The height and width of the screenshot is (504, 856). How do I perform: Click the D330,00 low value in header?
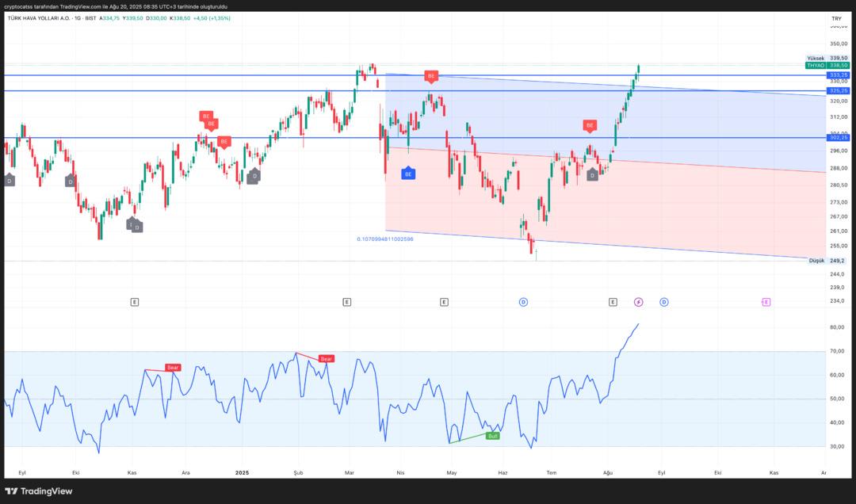[156, 18]
